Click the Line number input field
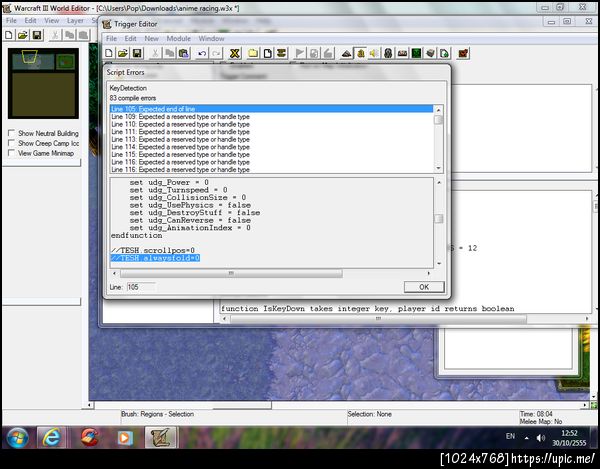This screenshot has height=469, width=600. tap(141, 287)
